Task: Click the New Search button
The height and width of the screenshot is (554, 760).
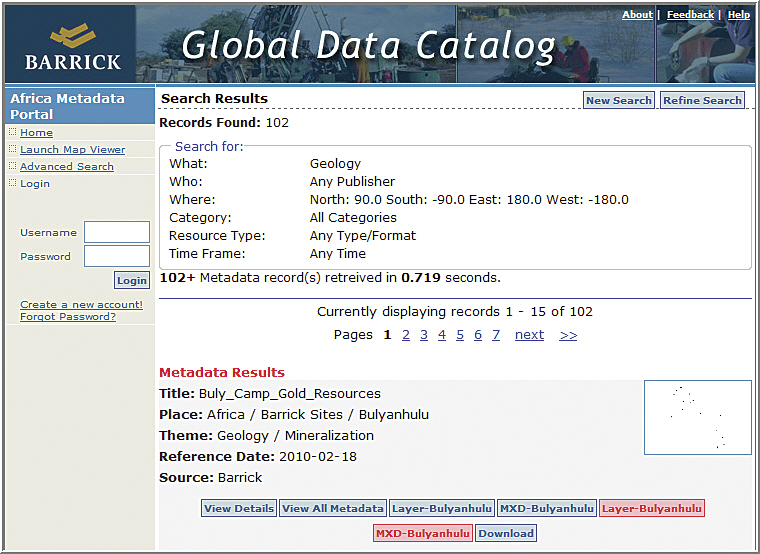Action: click(618, 100)
